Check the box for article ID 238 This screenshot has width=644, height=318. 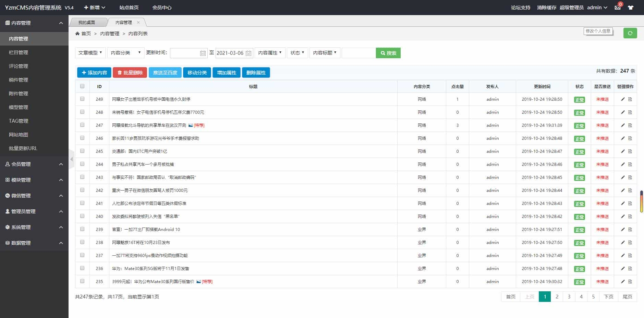82,242
